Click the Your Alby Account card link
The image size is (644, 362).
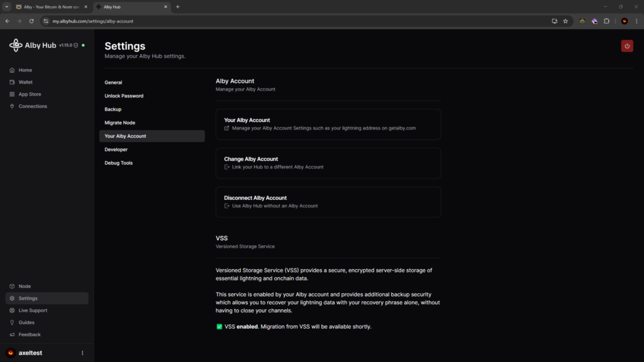[328, 124]
